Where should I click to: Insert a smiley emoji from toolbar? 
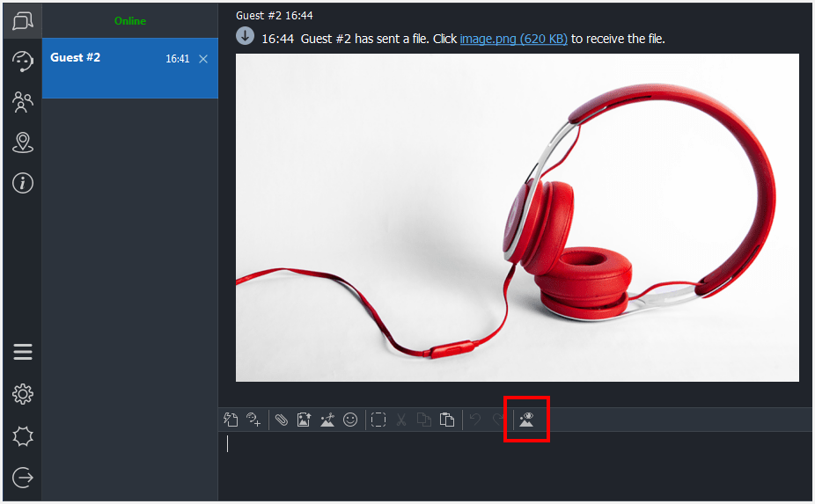(x=350, y=420)
